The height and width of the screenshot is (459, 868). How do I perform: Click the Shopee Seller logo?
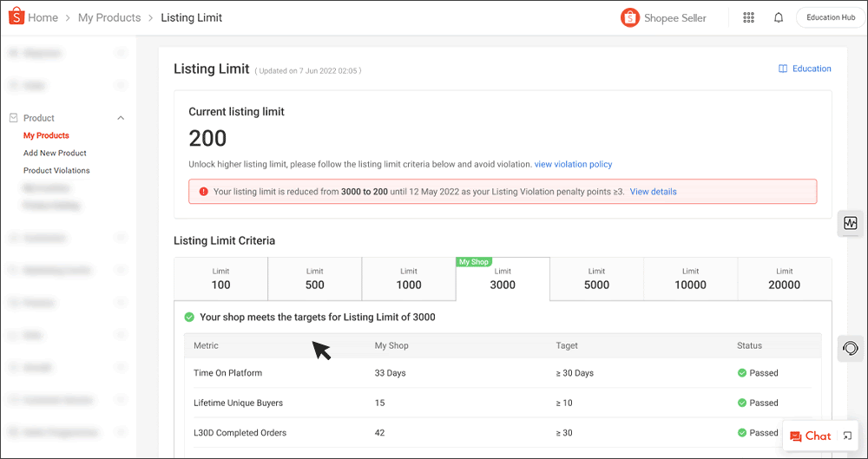click(664, 17)
